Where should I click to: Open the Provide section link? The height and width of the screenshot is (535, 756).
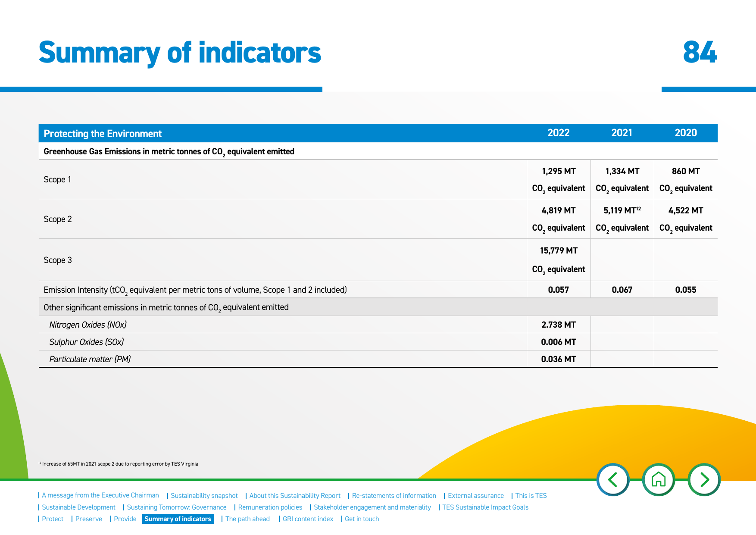(125, 519)
